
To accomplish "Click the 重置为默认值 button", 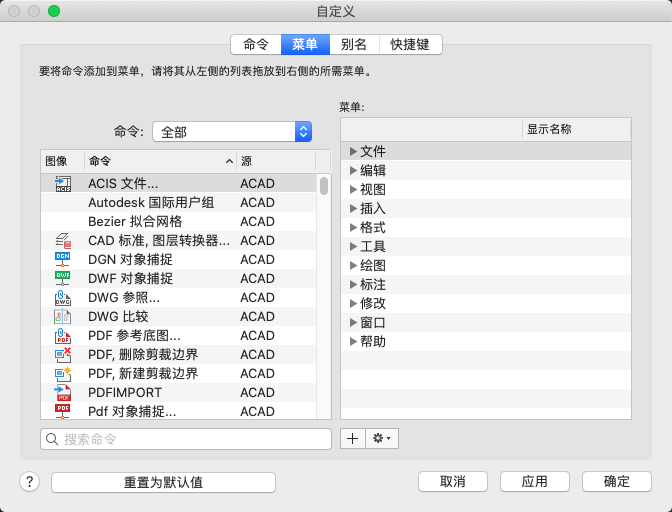I will pyautogui.click(x=163, y=482).
